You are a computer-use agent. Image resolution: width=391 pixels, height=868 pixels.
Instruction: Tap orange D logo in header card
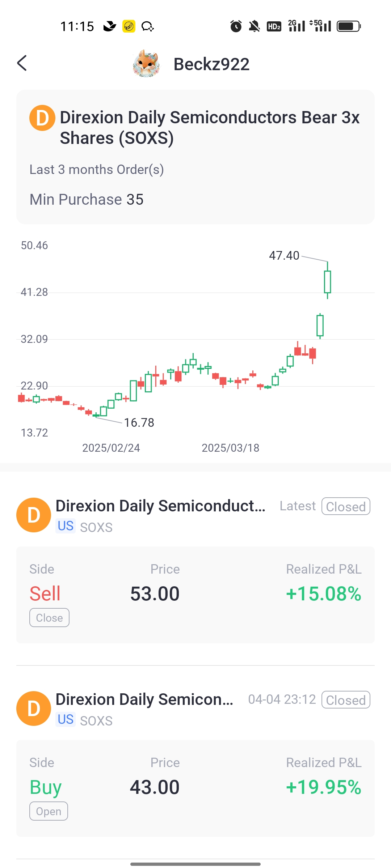coord(42,118)
